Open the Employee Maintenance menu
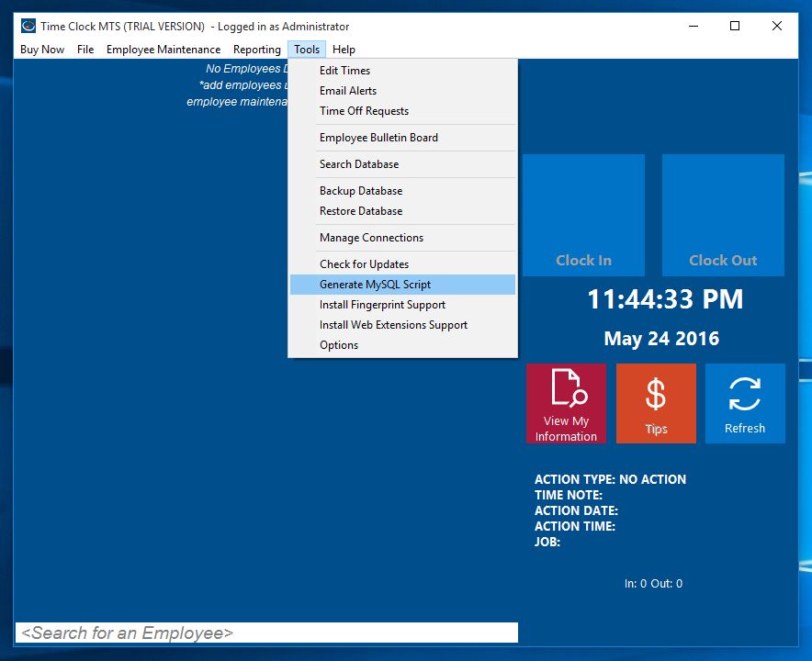 pos(164,50)
